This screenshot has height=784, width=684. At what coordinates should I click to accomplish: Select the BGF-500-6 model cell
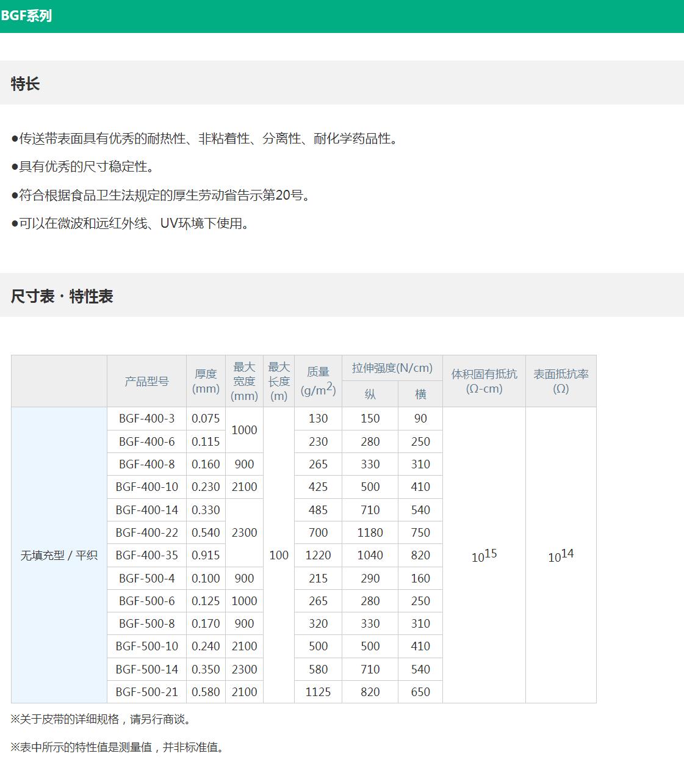(x=146, y=601)
